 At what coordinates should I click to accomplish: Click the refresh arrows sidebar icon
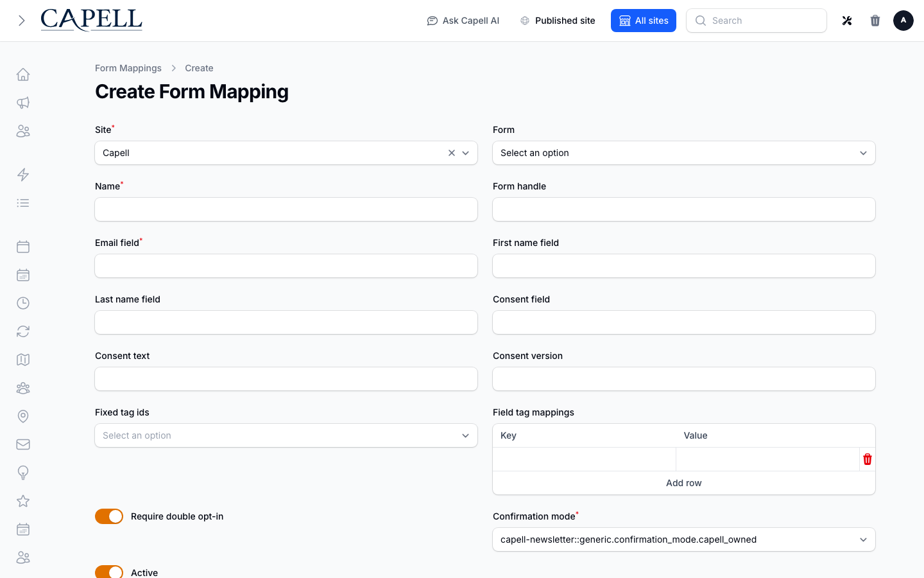23,331
